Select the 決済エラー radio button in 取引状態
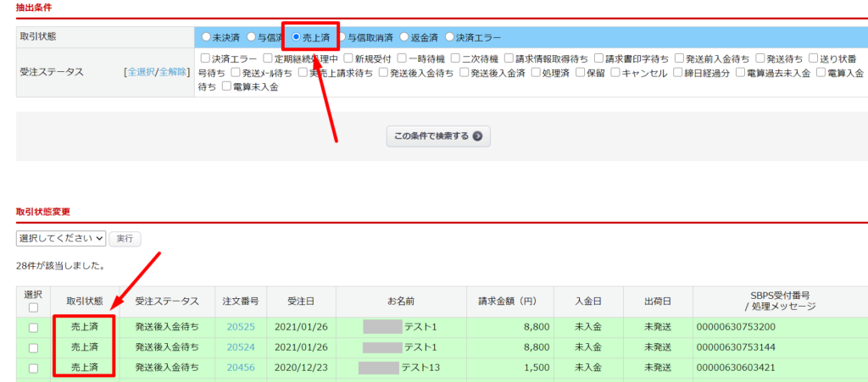Screen dimensions: 868x382 pyautogui.click(x=449, y=37)
